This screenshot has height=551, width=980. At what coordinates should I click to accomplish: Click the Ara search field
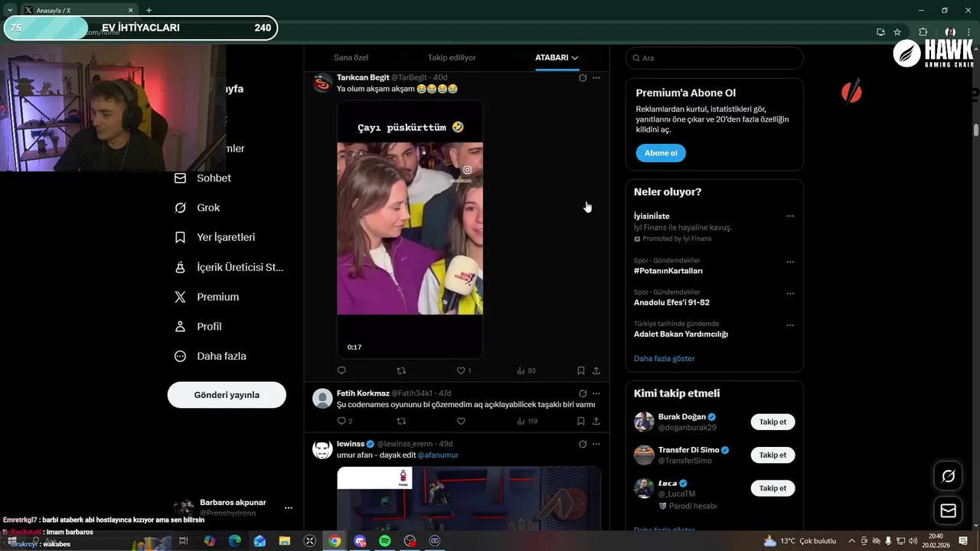pos(714,58)
